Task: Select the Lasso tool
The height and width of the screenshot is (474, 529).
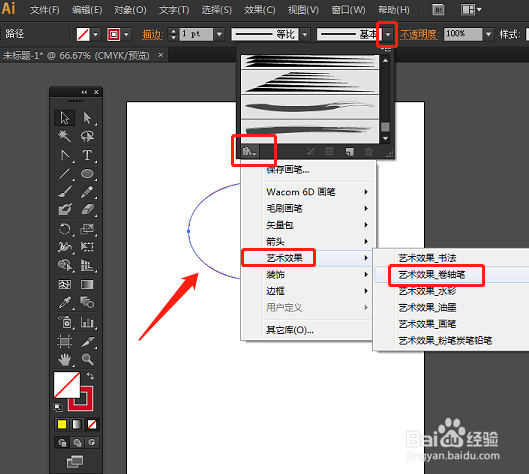Action: (87, 136)
